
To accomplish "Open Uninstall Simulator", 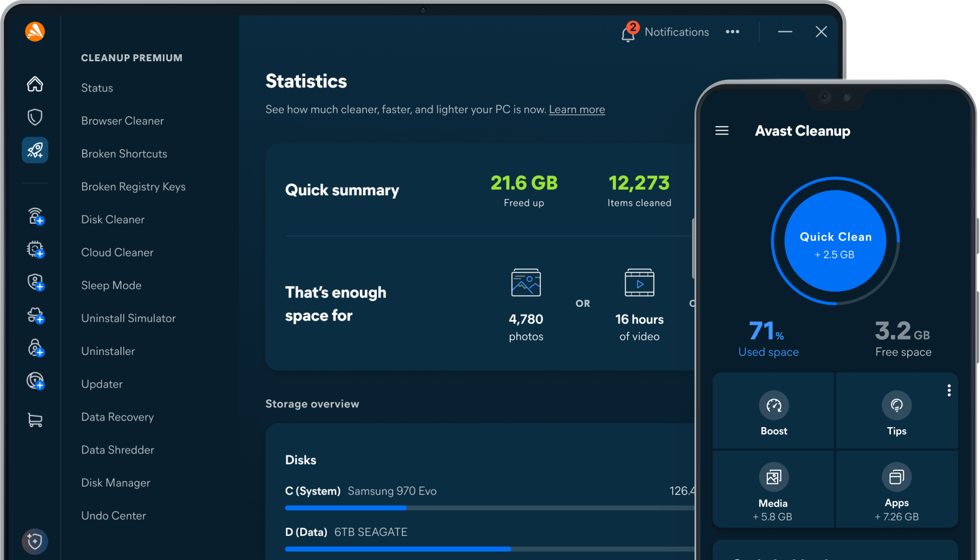I will pos(129,318).
